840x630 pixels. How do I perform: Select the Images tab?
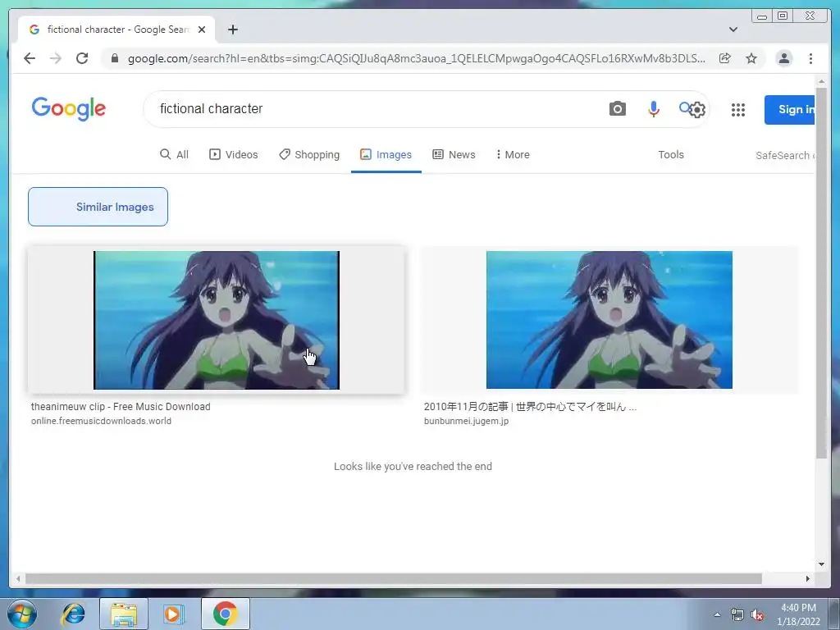(x=386, y=154)
